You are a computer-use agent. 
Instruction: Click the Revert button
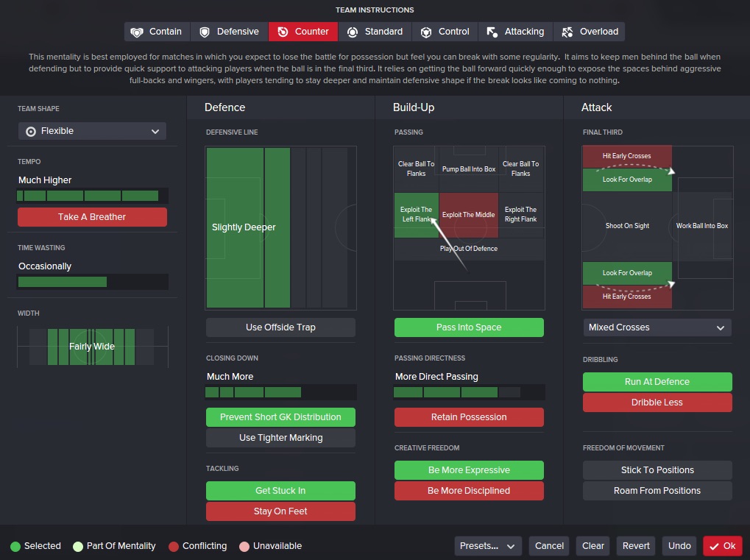click(x=636, y=546)
